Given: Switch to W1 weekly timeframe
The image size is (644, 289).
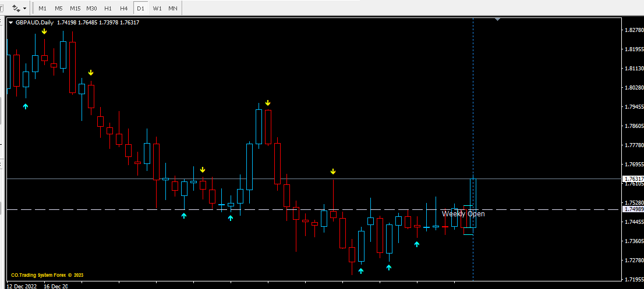Looking at the screenshot, I should pos(157,8).
